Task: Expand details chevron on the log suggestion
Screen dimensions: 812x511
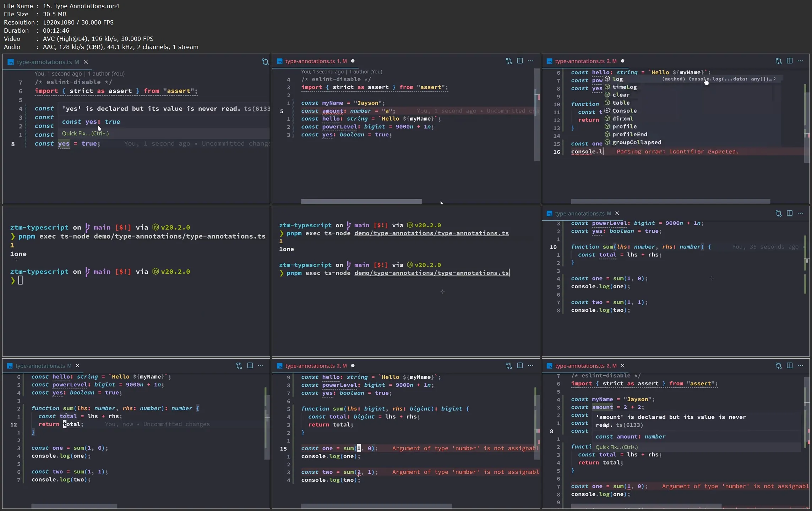Action: pyautogui.click(x=774, y=79)
